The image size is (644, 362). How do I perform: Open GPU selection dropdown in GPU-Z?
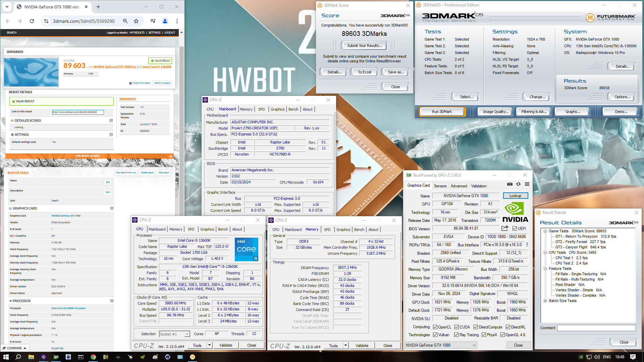click(441, 345)
